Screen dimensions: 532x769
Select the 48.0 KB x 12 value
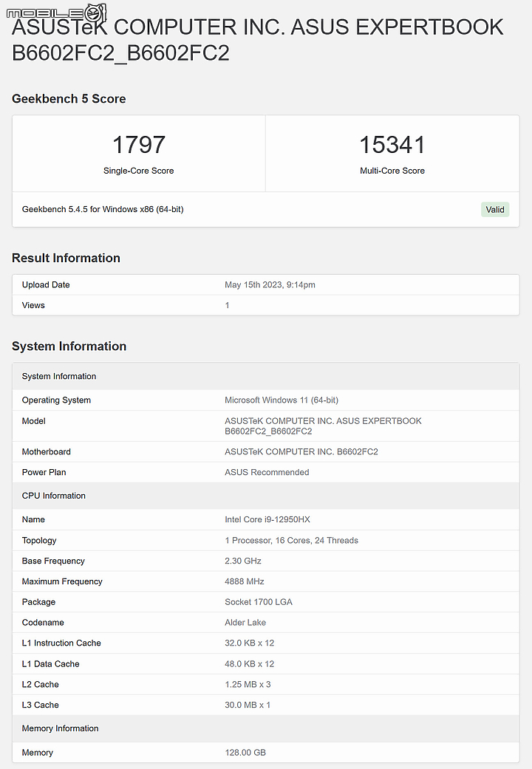pos(249,664)
